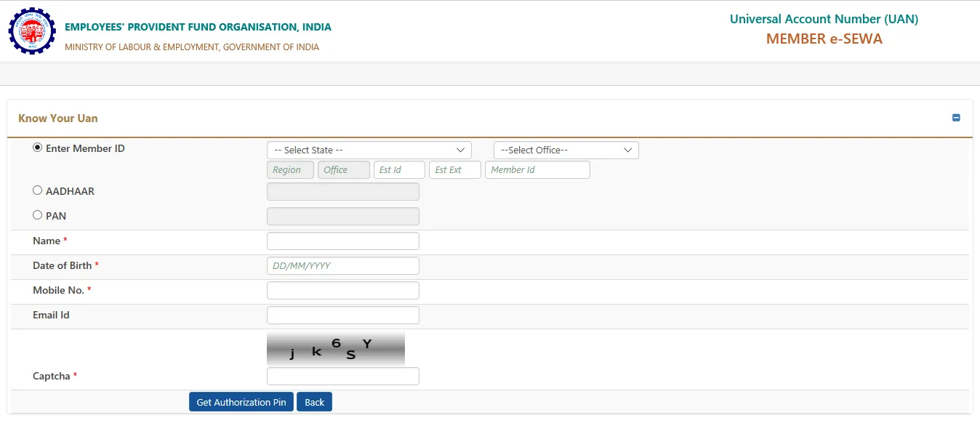This screenshot has height=434, width=980.
Task: Focus the Email Id input
Action: coord(343,316)
